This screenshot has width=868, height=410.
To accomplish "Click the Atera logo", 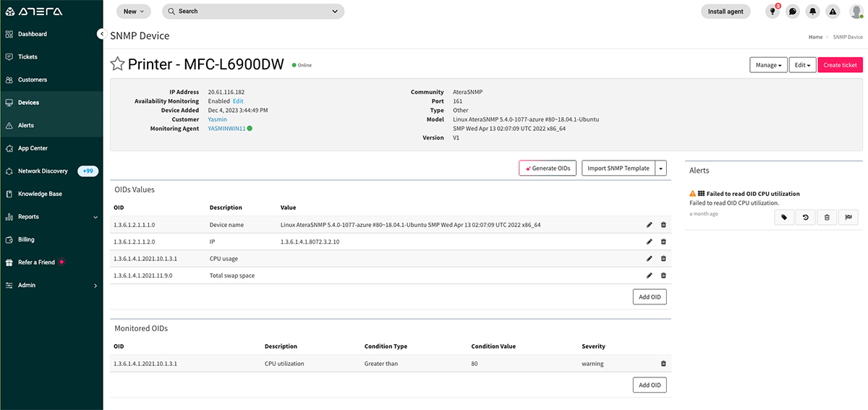I will [x=34, y=12].
